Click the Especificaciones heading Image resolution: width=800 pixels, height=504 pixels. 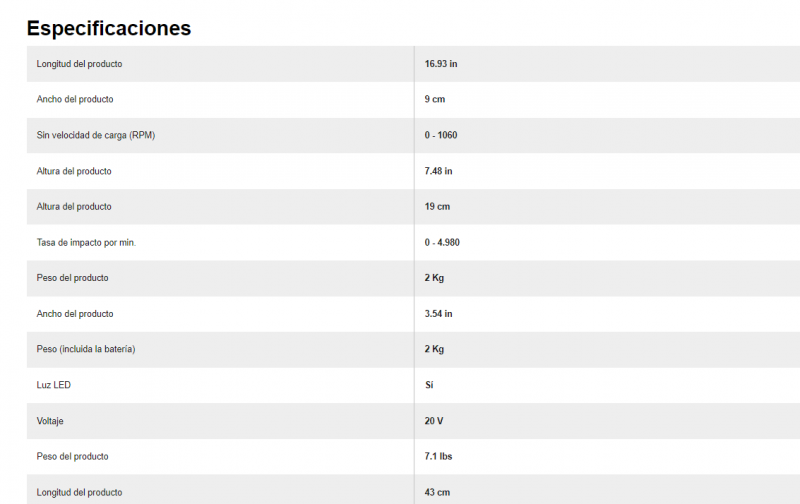pos(109,28)
